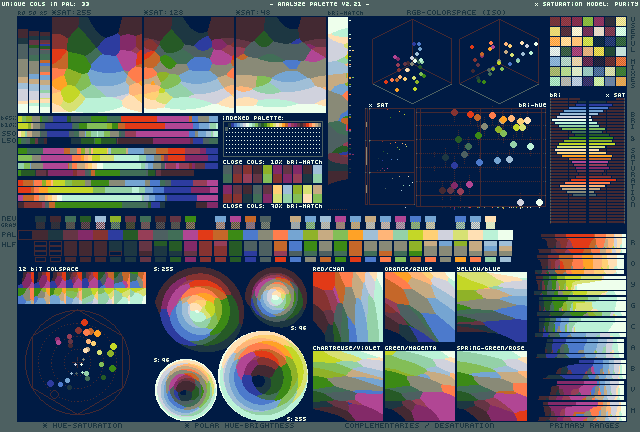Open the Orange/Azure complementary panel
Image resolution: width=640 pixels, height=432 pixels.
pos(420,307)
